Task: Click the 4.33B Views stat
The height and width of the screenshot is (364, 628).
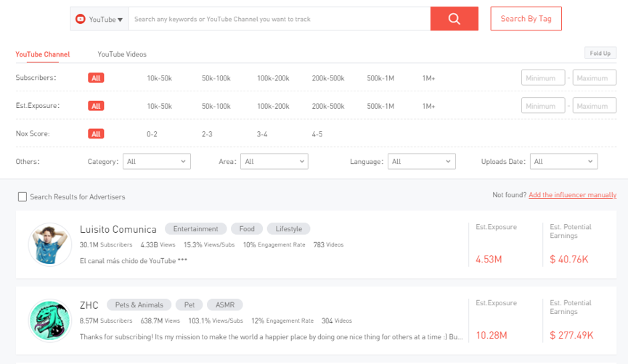Action: (158, 245)
